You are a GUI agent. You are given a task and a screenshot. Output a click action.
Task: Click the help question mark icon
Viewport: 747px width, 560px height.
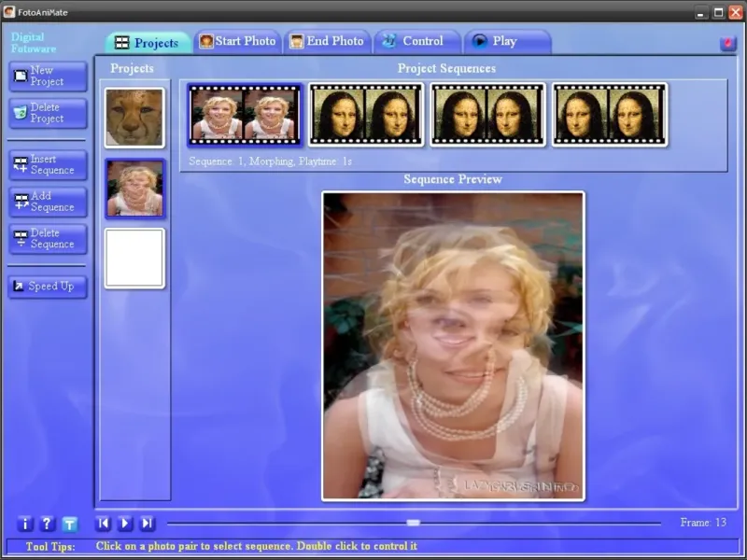47,524
